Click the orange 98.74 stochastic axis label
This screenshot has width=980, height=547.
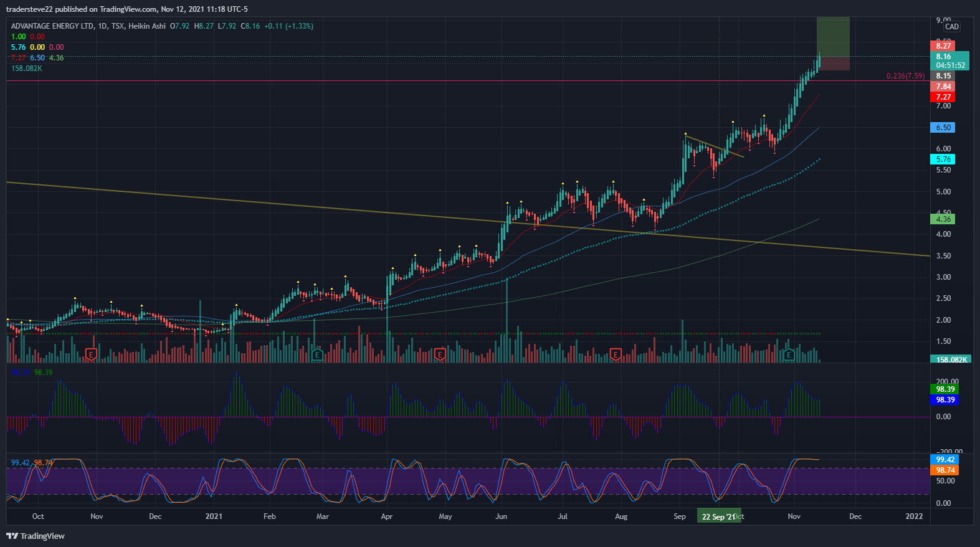pyautogui.click(x=945, y=470)
